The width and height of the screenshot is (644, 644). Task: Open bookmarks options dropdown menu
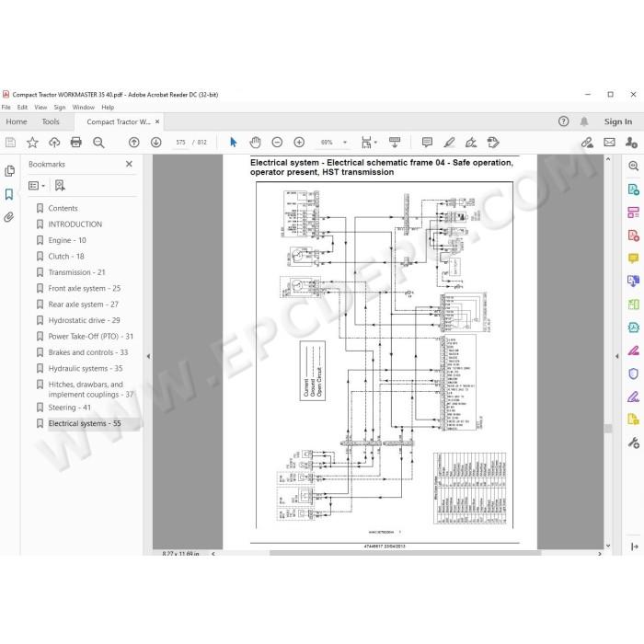[x=37, y=186]
